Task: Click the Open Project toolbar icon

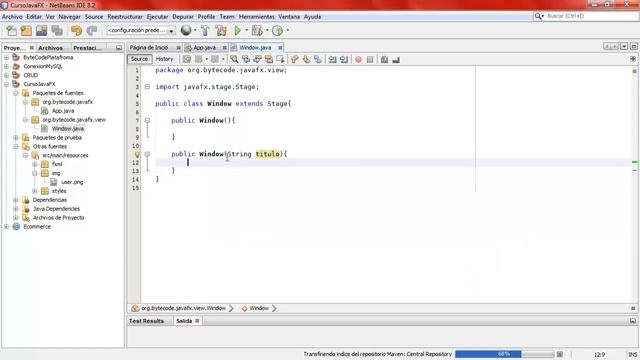Action: click(x=41, y=31)
